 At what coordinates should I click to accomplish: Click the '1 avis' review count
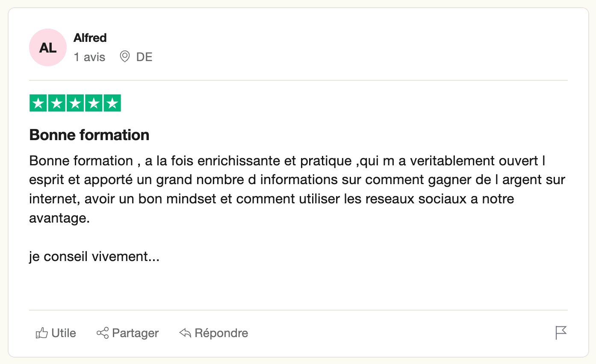(90, 57)
